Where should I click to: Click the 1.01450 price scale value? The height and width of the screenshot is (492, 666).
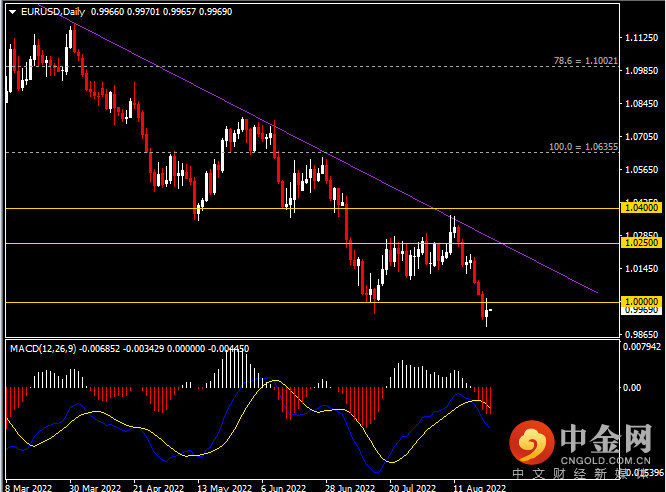pos(641,269)
